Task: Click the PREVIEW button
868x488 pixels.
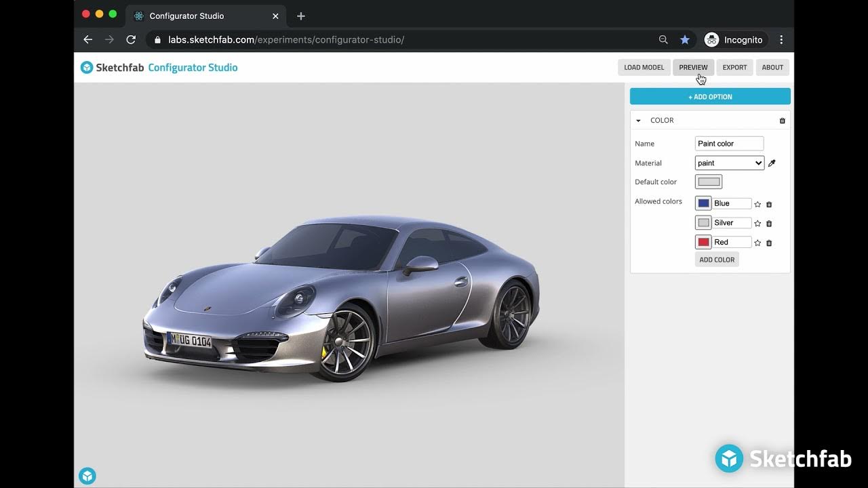Action: pyautogui.click(x=693, y=67)
